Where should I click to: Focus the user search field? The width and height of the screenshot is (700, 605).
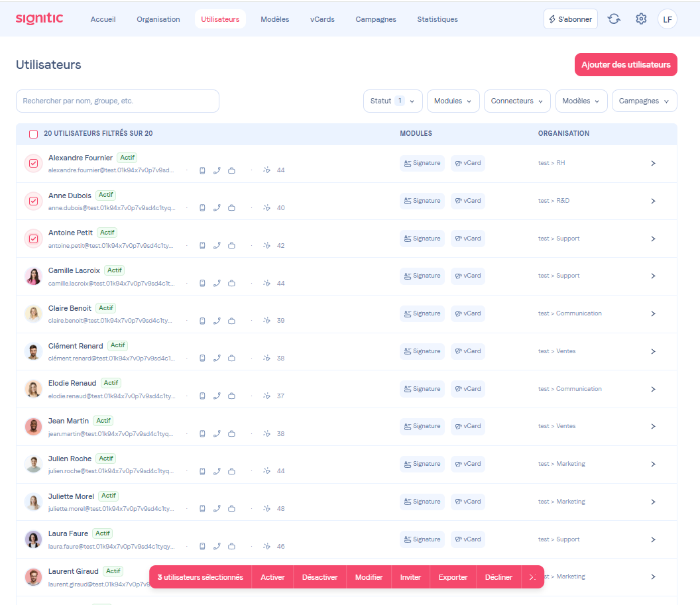click(117, 101)
